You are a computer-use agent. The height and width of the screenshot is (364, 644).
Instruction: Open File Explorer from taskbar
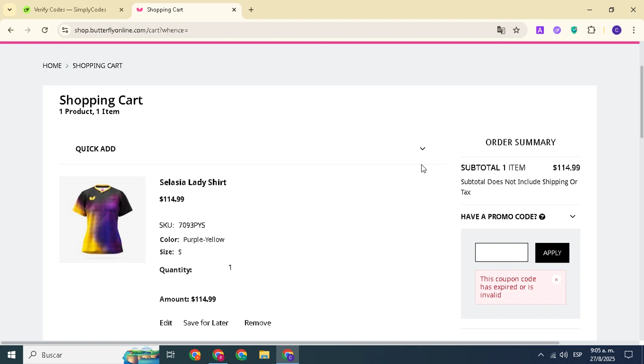click(x=264, y=355)
